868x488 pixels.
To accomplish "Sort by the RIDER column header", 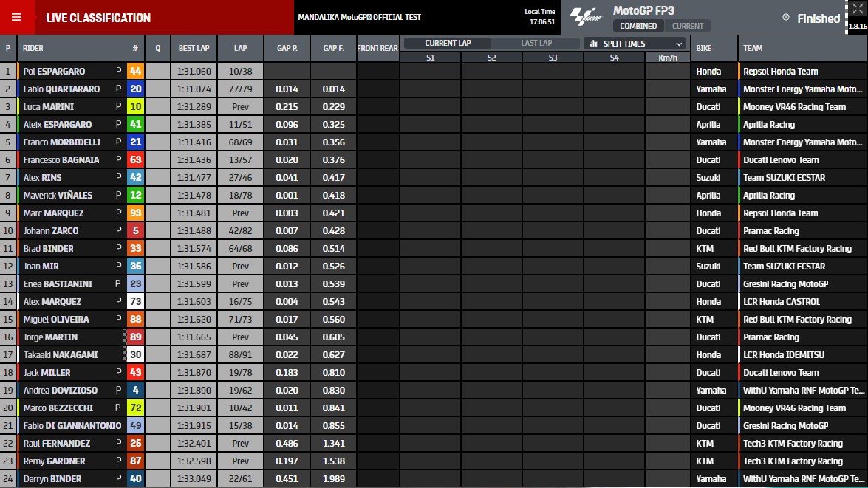I will (33, 48).
